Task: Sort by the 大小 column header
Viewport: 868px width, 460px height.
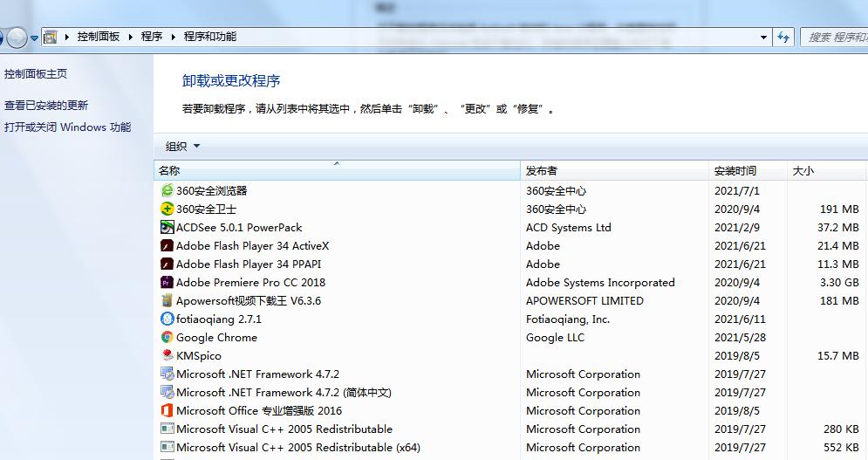Action: pos(826,171)
